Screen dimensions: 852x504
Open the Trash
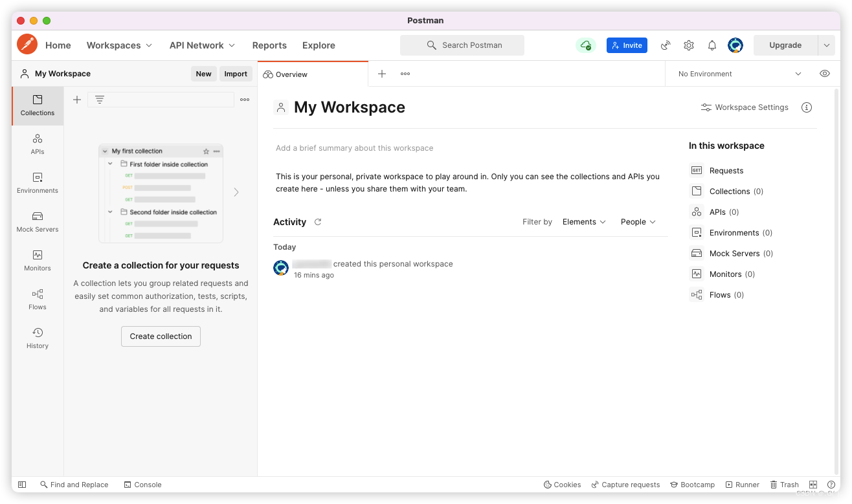click(x=784, y=485)
